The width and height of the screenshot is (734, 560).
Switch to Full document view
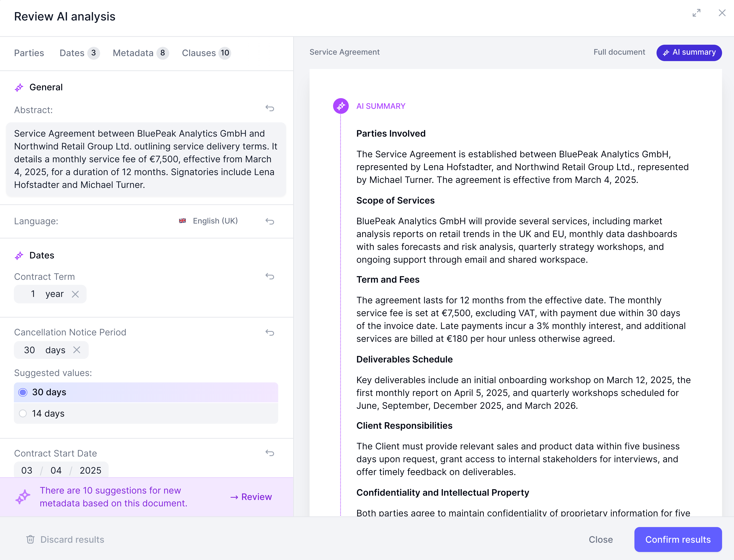[x=619, y=52]
